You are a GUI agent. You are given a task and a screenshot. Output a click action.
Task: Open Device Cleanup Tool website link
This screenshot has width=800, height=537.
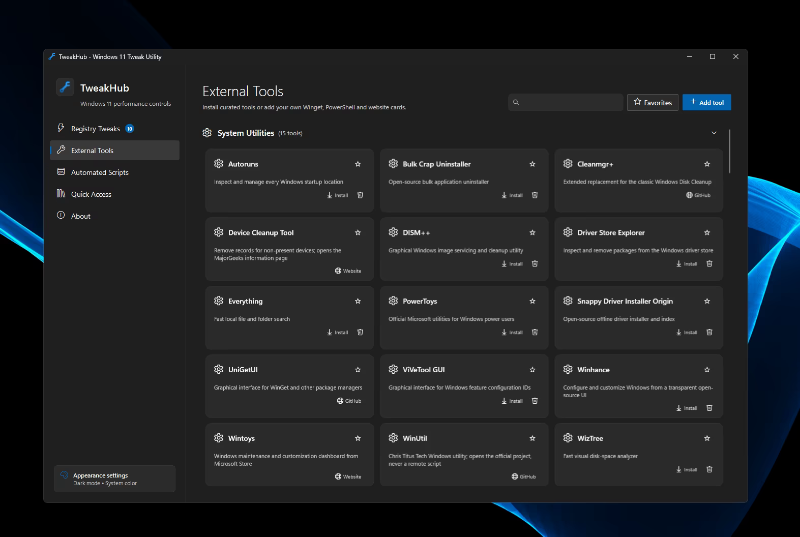[x=348, y=271]
